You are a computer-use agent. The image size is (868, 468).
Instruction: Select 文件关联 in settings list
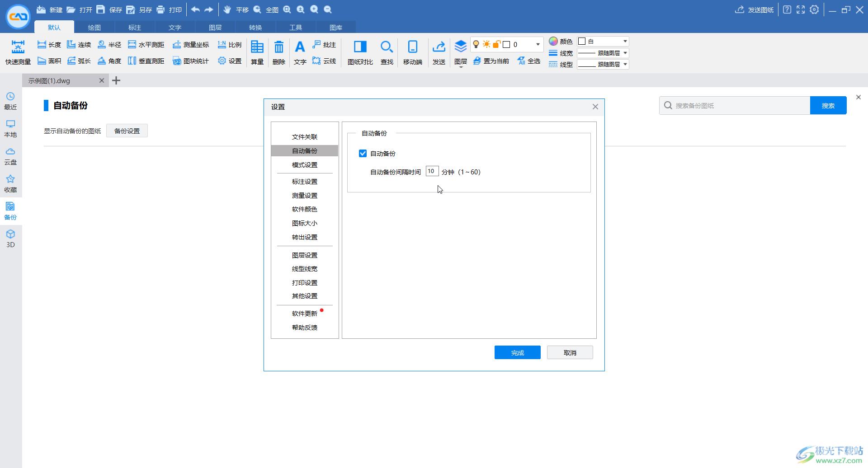[305, 137]
